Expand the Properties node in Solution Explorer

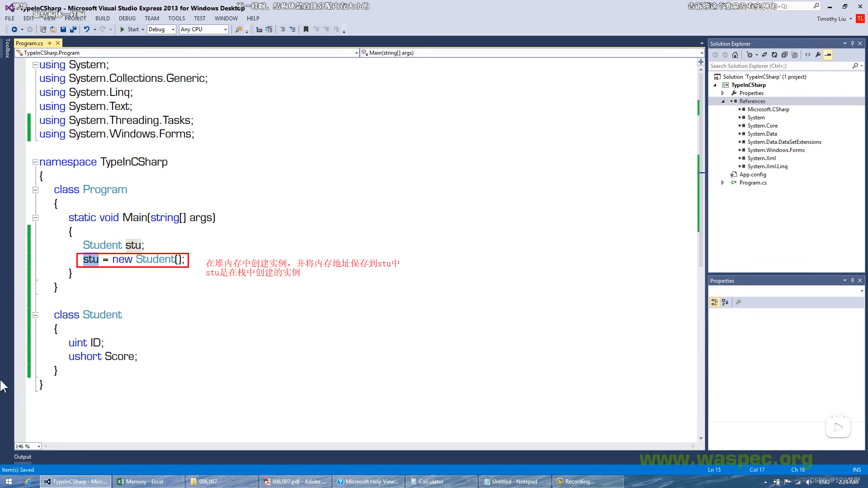pos(723,93)
